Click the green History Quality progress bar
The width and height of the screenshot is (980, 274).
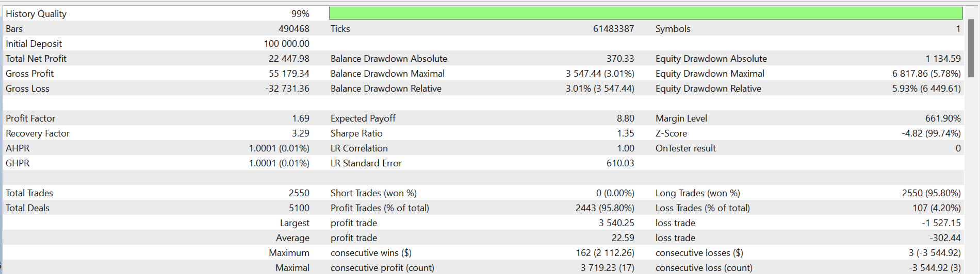coord(646,13)
